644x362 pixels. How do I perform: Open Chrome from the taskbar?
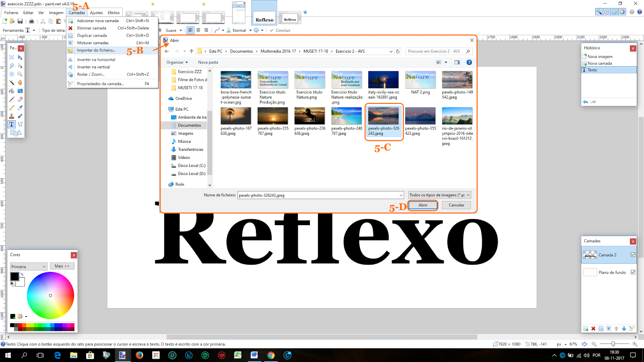pos(271,355)
